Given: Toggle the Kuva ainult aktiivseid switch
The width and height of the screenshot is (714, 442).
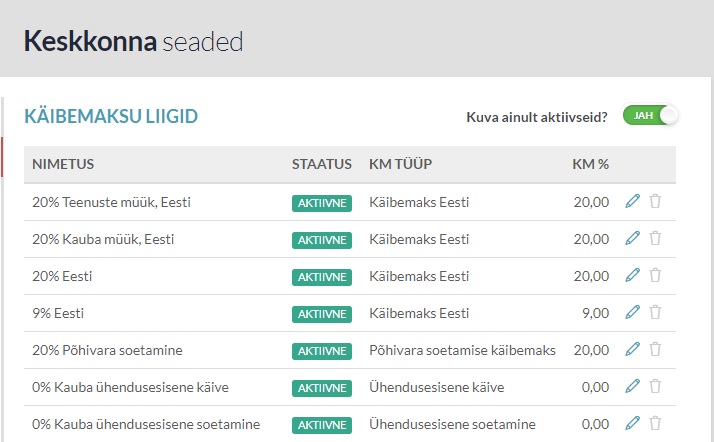Looking at the screenshot, I should click(x=650, y=116).
